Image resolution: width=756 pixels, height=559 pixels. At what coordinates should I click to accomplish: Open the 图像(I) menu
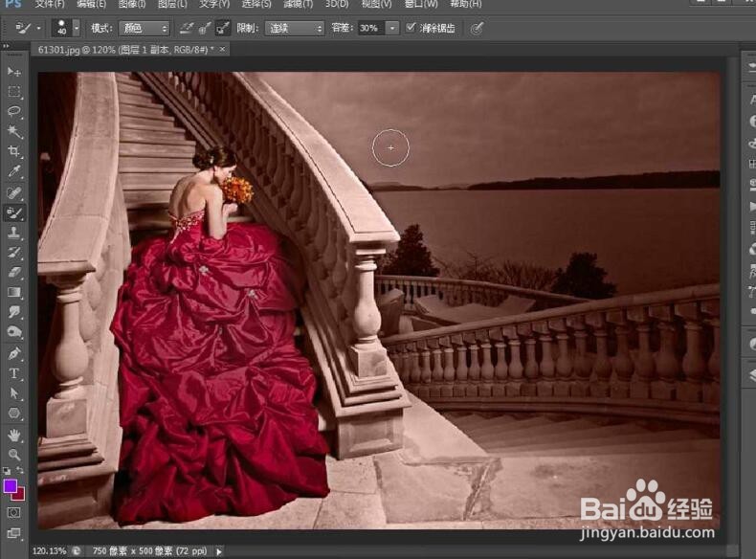pyautogui.click(x=132, y=4)
